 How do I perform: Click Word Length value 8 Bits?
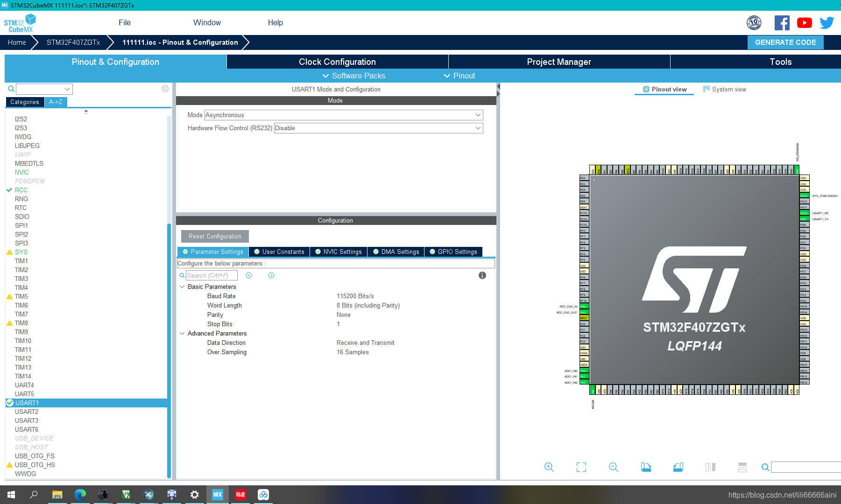pos(368,305)
